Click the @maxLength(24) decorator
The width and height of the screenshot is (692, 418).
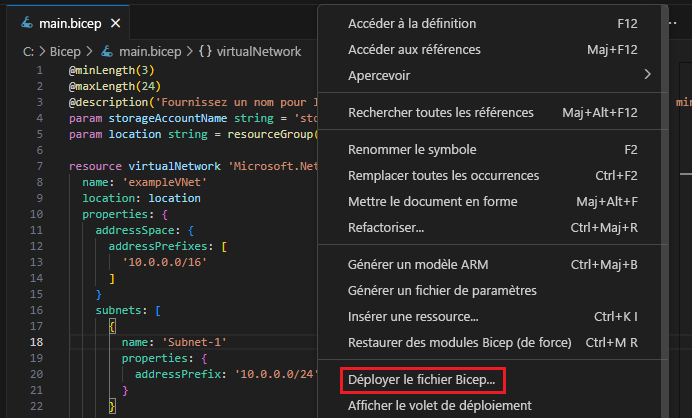(x=115, y=86)
